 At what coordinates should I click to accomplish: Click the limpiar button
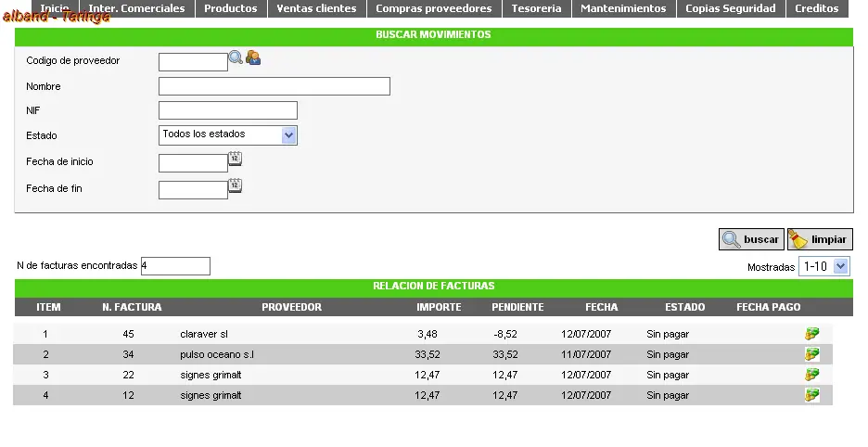tap(820, 239)
